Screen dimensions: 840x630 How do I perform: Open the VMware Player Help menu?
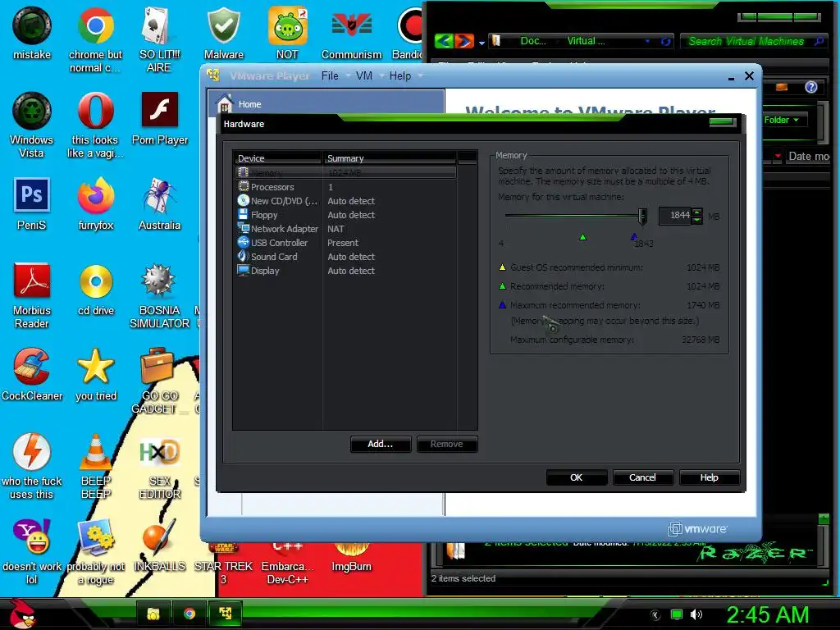coord(400,76)
